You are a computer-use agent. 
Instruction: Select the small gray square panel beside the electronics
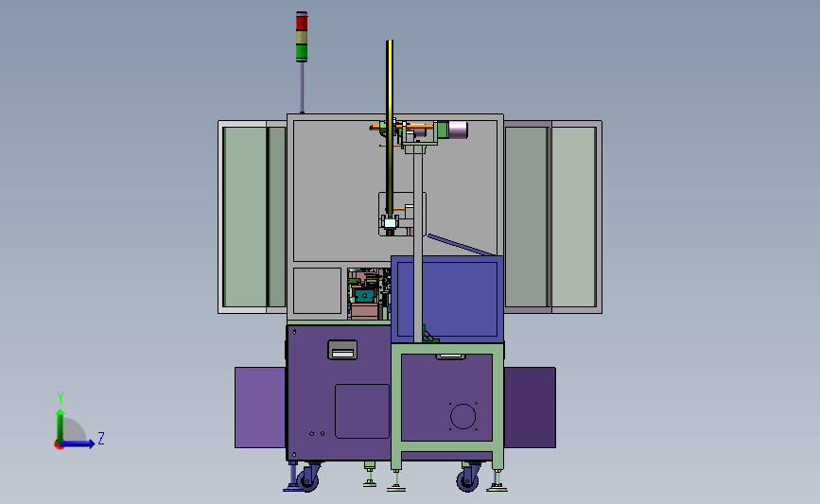click(x=317, y=290)
